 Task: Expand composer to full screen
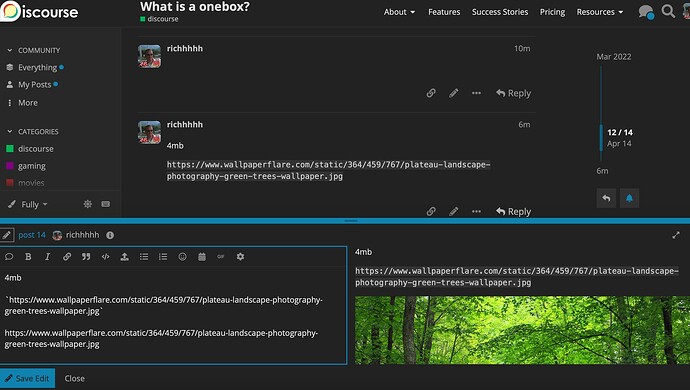click(x=676, y=235)
